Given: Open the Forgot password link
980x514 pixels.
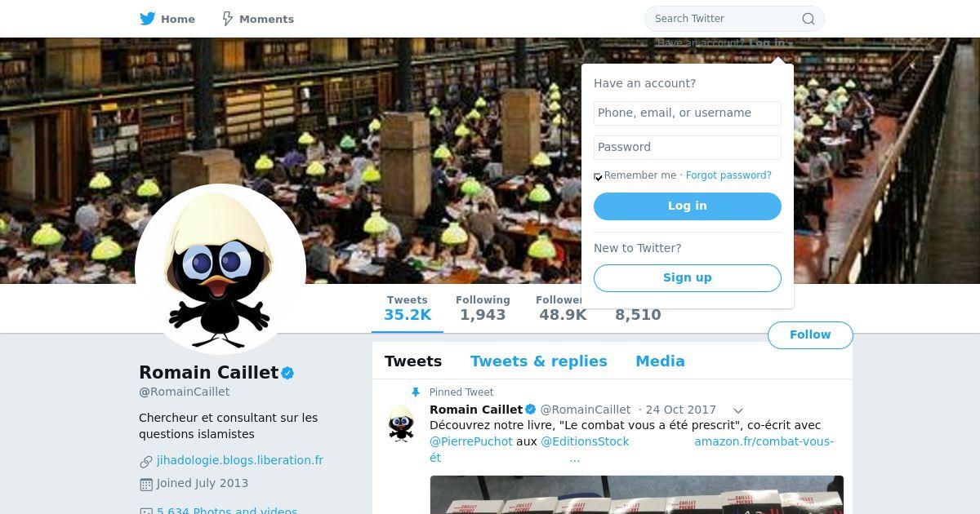Looking at the screenshot, I should coord(728,175).
